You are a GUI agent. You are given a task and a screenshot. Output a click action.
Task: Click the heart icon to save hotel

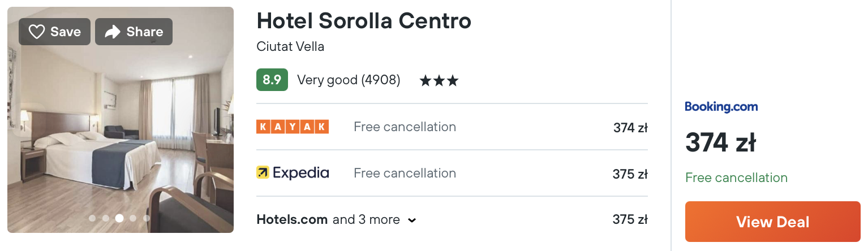click(37, 32)
